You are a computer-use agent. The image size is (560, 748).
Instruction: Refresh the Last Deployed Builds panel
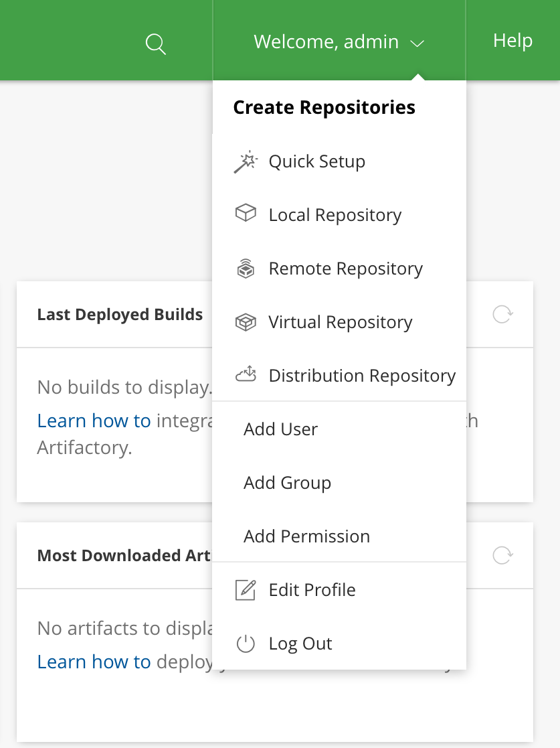point(502,314)
